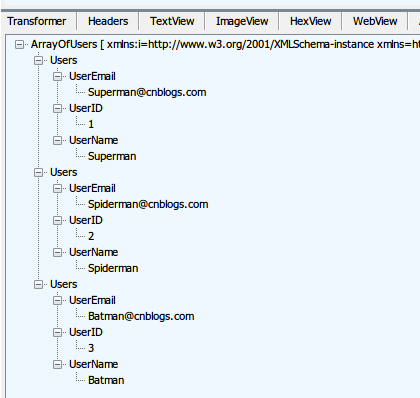The width and height of the screenshot is (420, 398).
Task: Switch to the Transformer tab
Action: click(37, 21)
